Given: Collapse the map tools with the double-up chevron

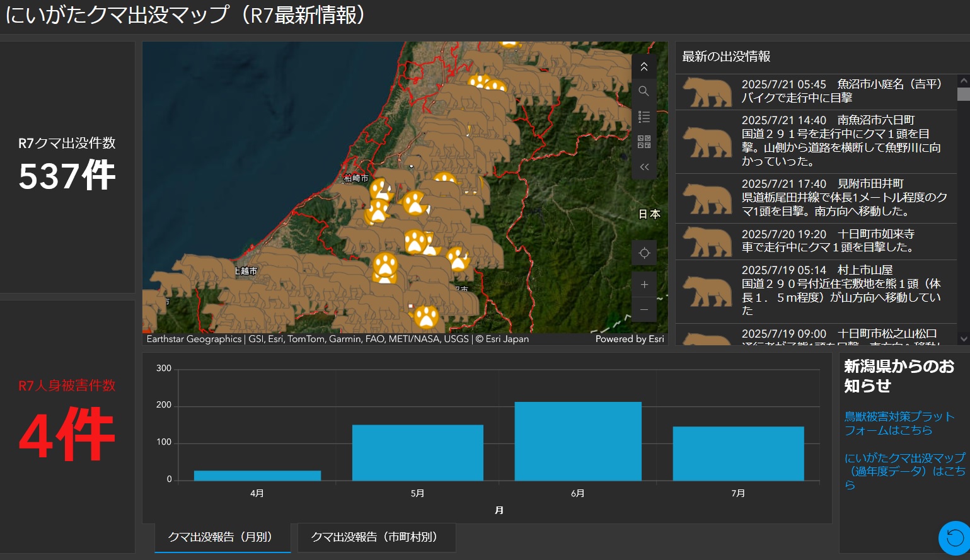Looking at the screenshot, I should point(644,67).
